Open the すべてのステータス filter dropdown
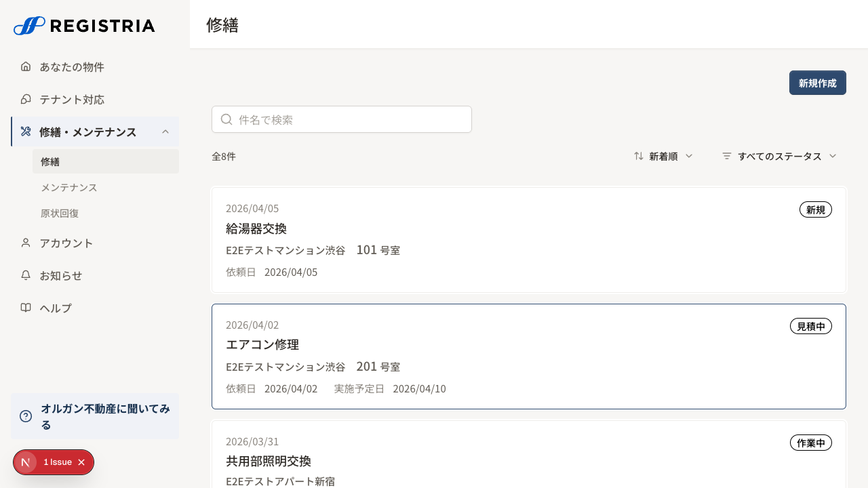Screen dimensions: 868x488 tap(780, 156)
